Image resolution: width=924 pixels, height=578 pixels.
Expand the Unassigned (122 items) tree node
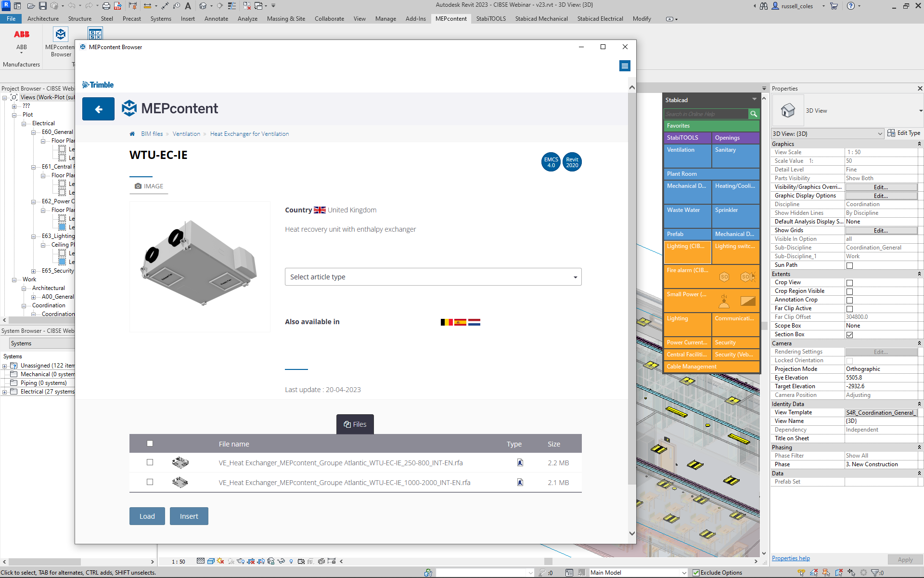point(5,366)
